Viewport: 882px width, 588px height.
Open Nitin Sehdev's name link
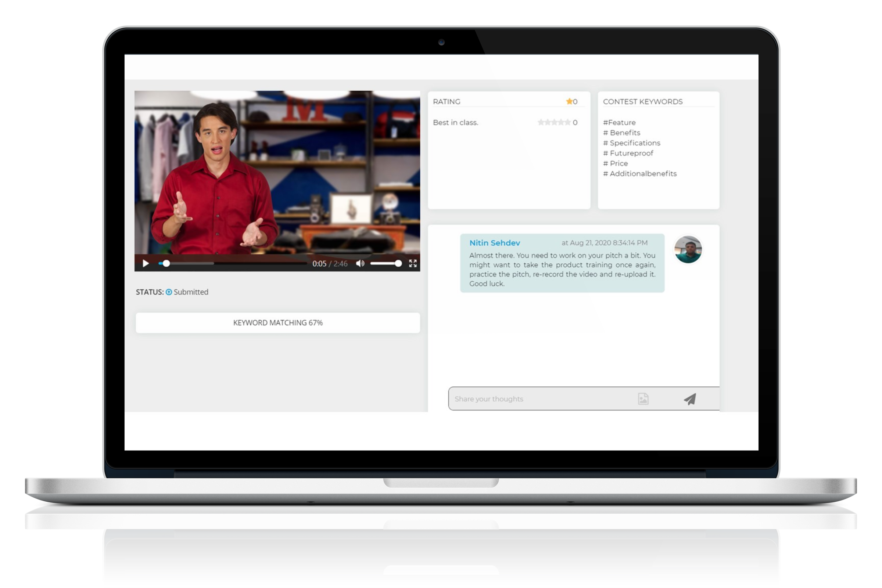click(x=494, y=243)
